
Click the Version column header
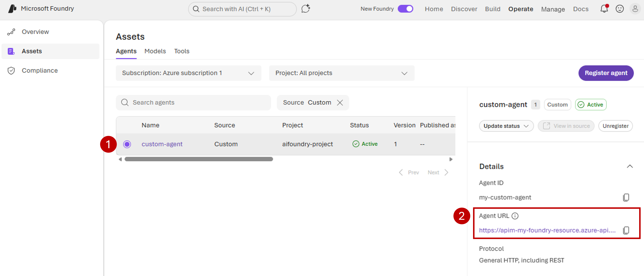404,125
